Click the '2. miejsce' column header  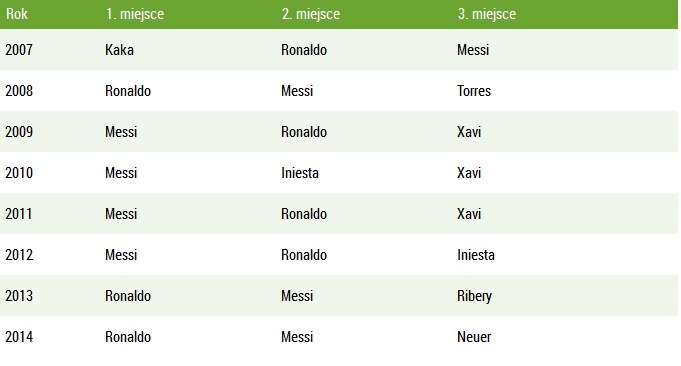(x=311, y=14)
